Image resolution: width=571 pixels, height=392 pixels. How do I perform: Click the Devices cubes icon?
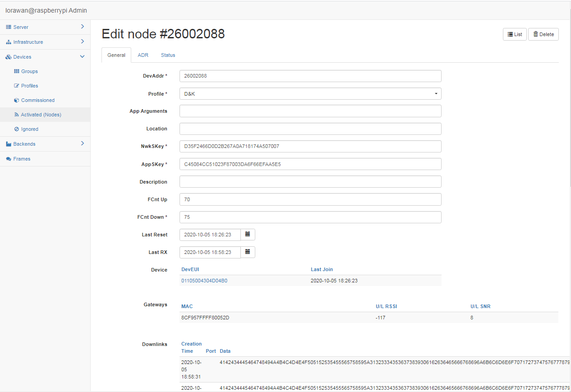(9, 57)
